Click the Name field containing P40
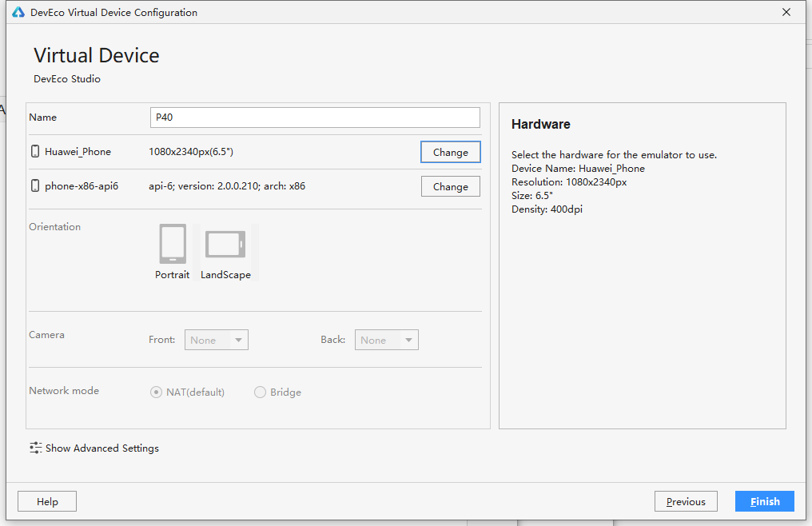The width and height of the screenshot is (812, 526). click(x=315, y=118)
